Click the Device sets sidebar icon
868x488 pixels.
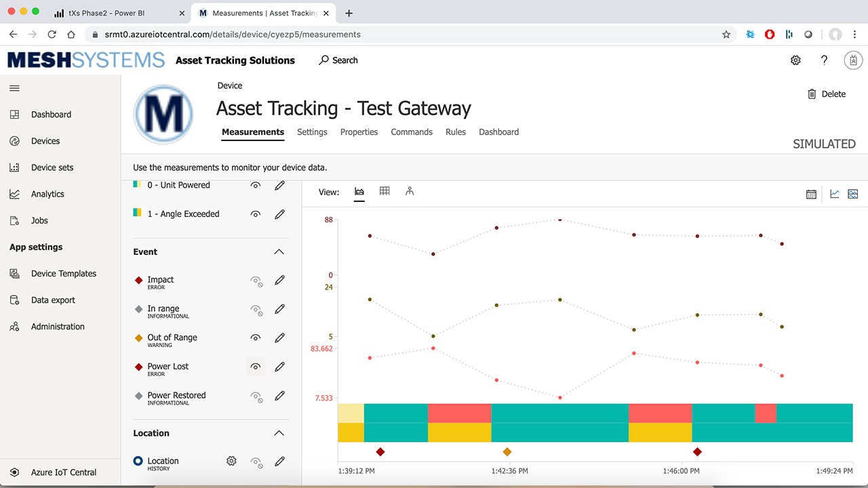tap(14, 167)
